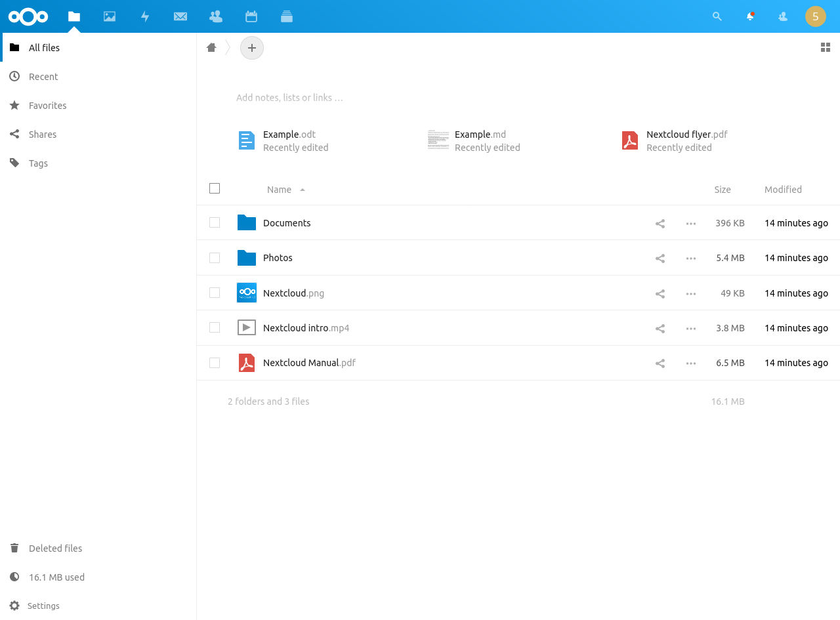Click the plus new file button
Viewport: 840px width, 620px height.
[x=252, y=48]
